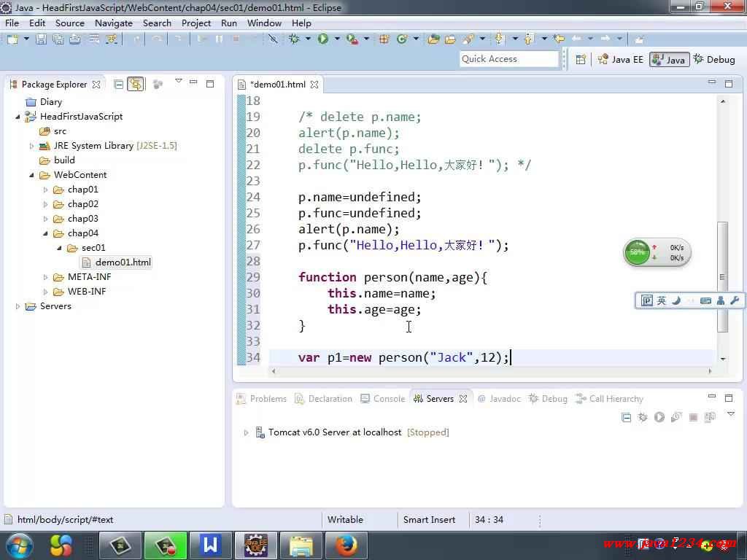Screen dimensions: 747x560
Task: Switch to the Debug perspective
Action: coord(714,60)
